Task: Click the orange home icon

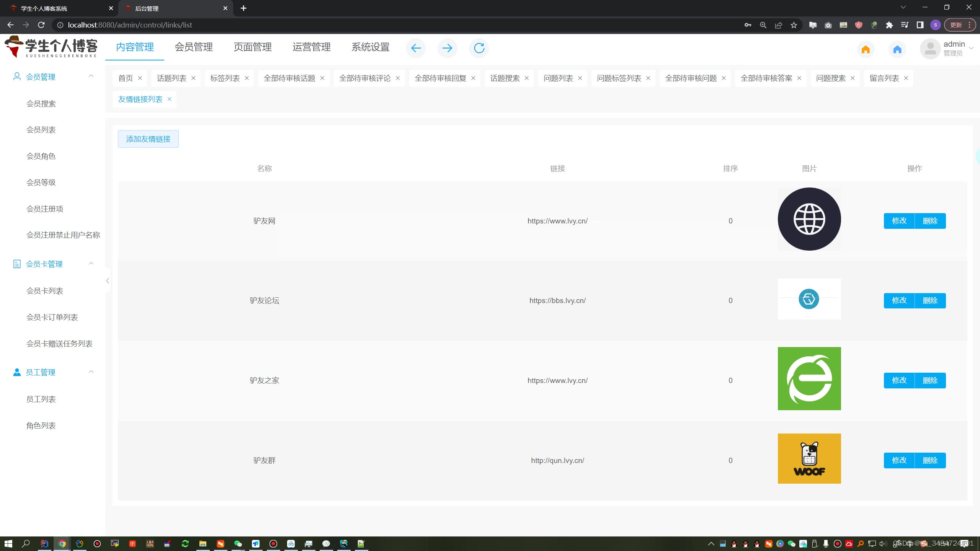Action: point(866,49)
